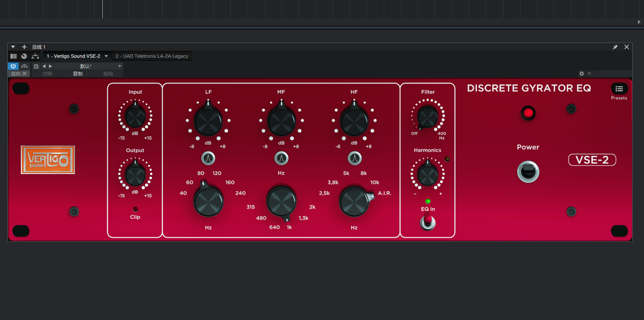Set LF frequency to 240
644x320 pixels.
[x=240, y=193]
